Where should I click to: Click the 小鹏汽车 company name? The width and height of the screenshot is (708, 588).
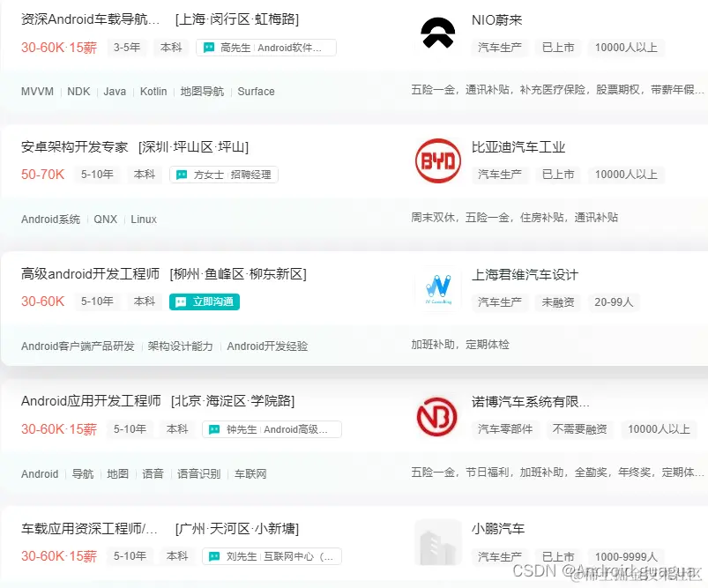pos(496,532)
